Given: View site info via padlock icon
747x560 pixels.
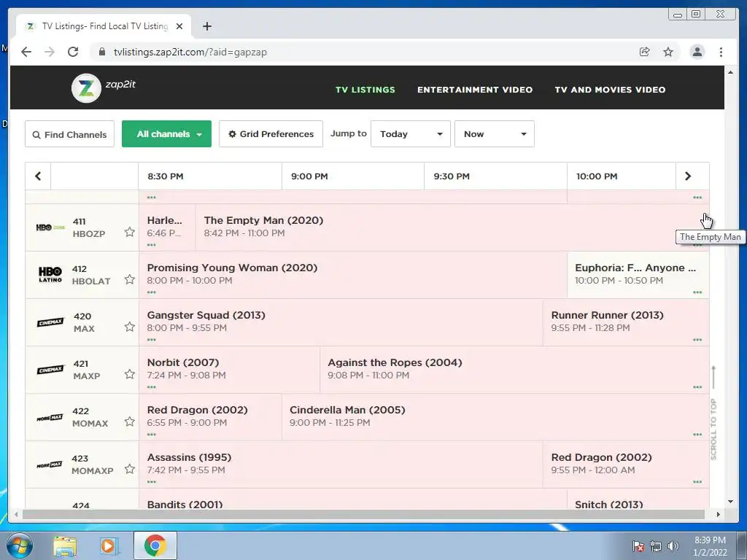Looking at the screenshot, I should [101, 52].
